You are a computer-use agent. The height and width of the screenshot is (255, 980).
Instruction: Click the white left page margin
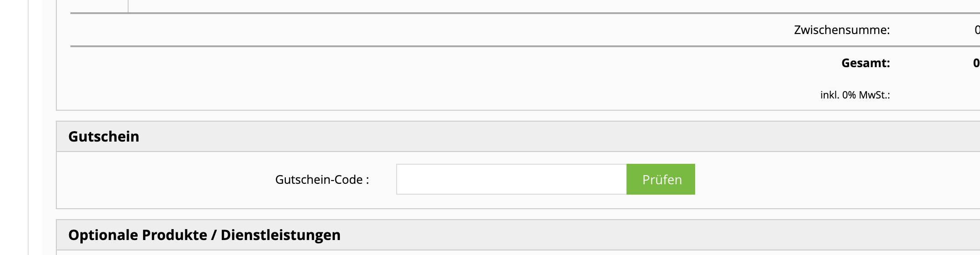[x=14, y=127]
